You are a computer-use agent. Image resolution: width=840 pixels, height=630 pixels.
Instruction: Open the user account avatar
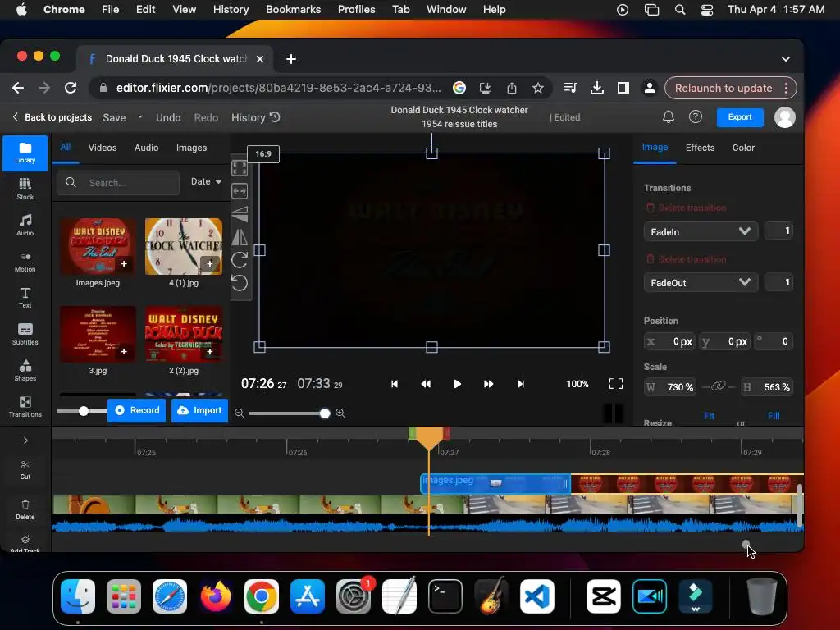[x=785, y=117]
